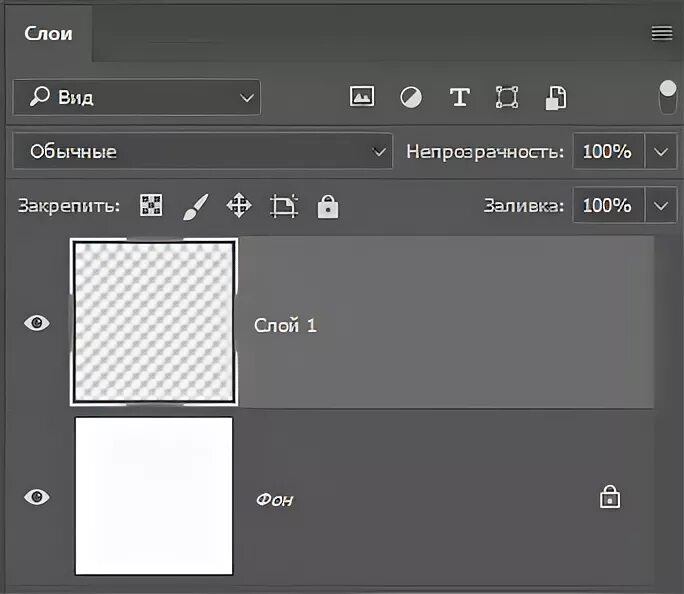Lock transparent pixels checkerboard icon
Image resolution: width=684 pixels, height=594 pixels.
coord(151,206)
